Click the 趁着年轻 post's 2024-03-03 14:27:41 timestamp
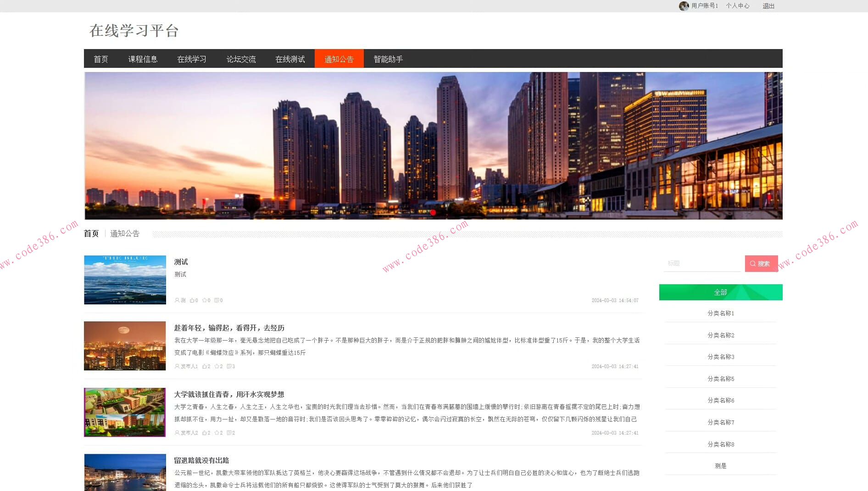Screen dimensions: 868x491 coord(615,367)
